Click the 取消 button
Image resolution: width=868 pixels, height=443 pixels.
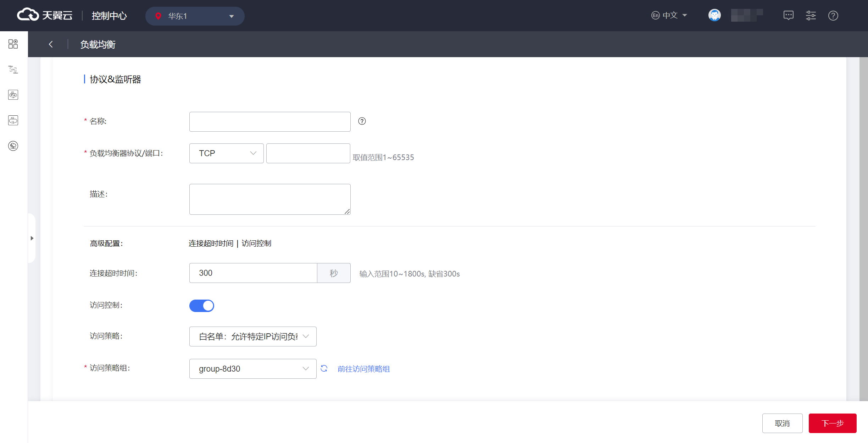(x=782, y=423)
